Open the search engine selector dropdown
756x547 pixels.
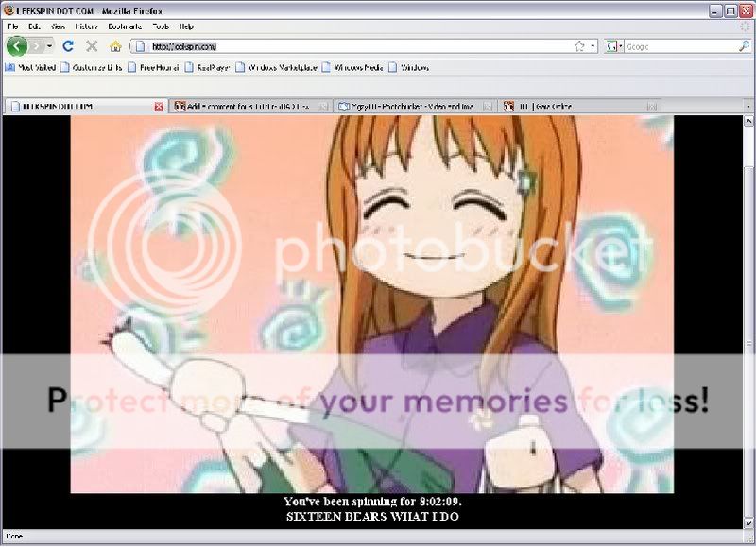621,45
